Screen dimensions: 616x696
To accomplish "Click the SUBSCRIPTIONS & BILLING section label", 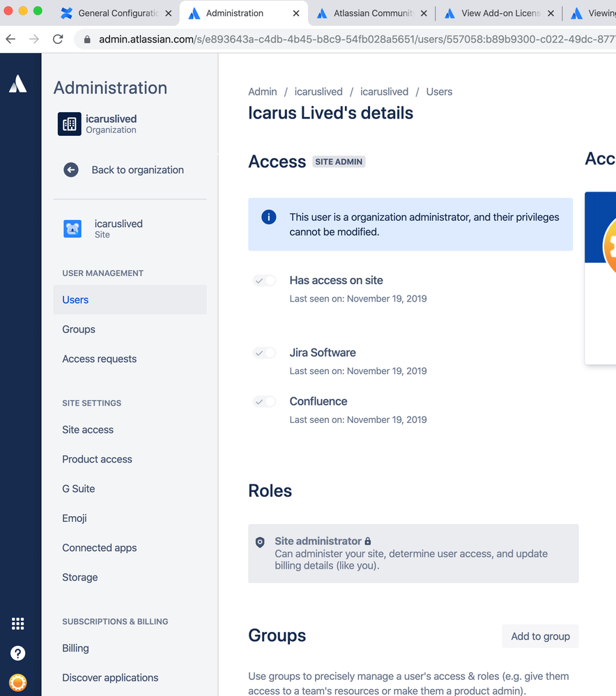I will click(x=115, y=621).
